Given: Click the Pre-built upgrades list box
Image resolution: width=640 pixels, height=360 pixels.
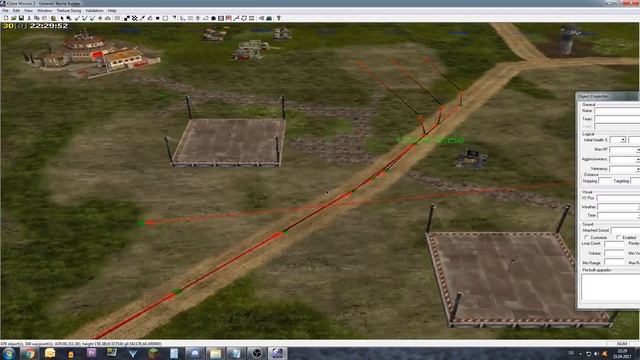Looking at the screenshot, I should tap(611, 287).
